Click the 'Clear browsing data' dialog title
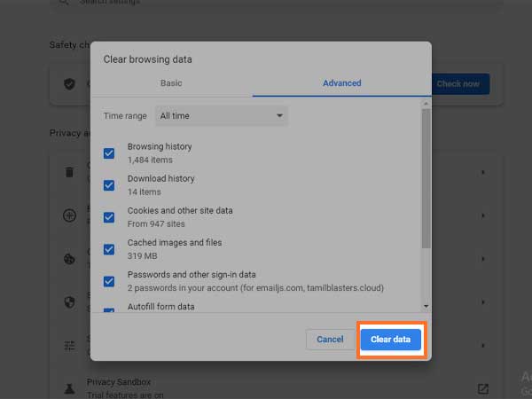This screenshot has height=399, width=532. click(x=147, y=59)
